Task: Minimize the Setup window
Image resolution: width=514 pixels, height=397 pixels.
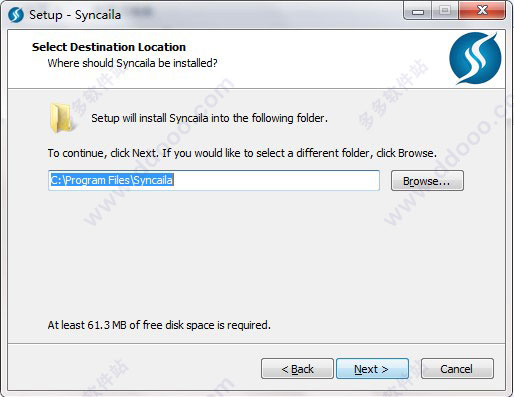Action: click(418, 12)
